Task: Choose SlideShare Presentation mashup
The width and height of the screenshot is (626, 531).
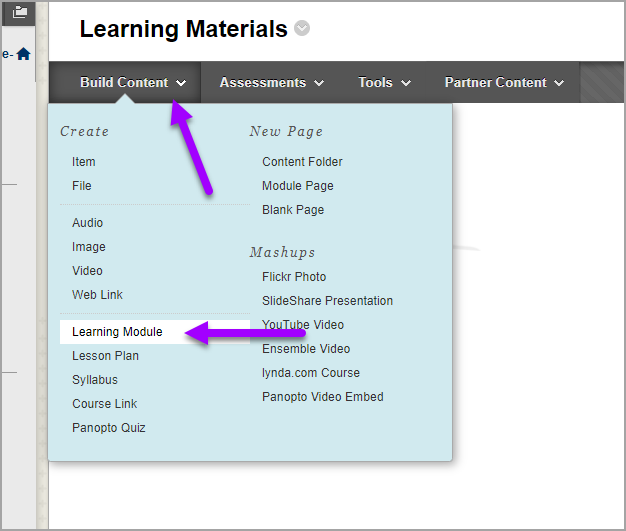Action: coord(327,301)
